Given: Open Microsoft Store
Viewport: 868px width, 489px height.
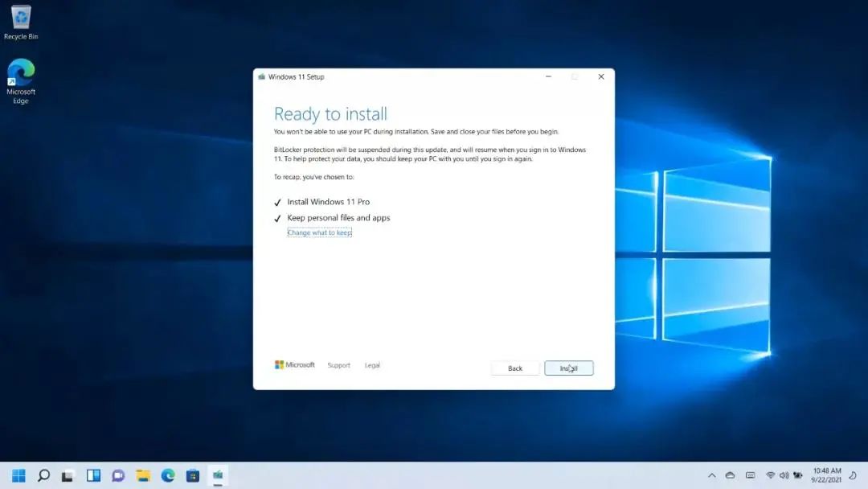Looking at the screenshot, I should 193,476.
